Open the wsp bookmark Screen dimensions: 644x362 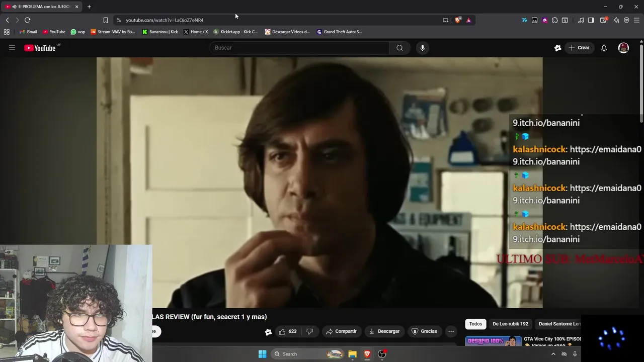[78, 32]
